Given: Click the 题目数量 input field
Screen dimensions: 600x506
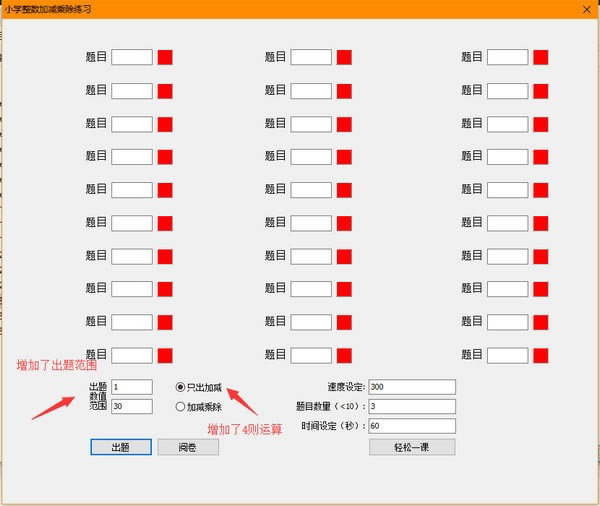Looking at the screenshot, I should point(411,406).
